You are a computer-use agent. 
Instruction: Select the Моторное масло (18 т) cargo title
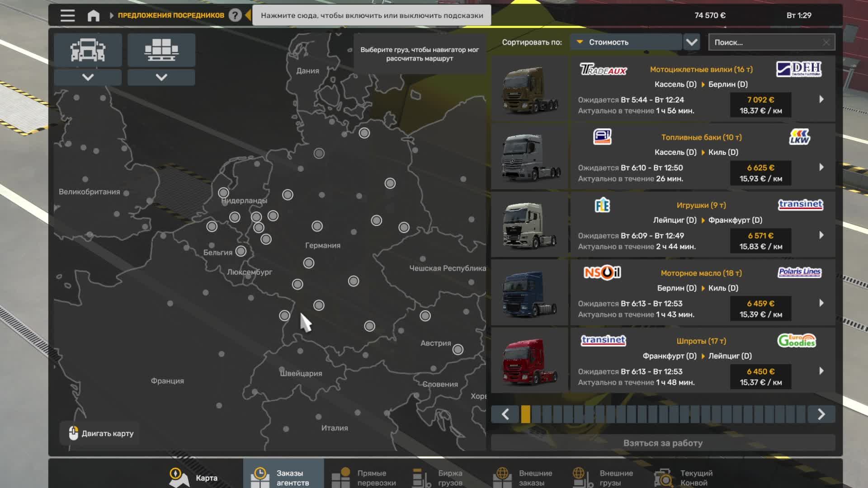coord(701,273)
